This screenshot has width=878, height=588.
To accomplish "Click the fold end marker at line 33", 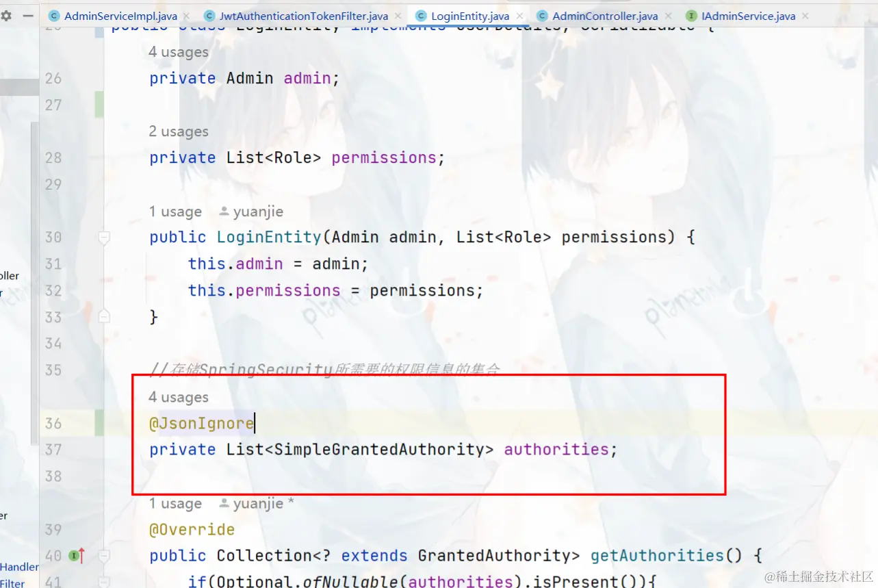I will click(x=104, y=316).
